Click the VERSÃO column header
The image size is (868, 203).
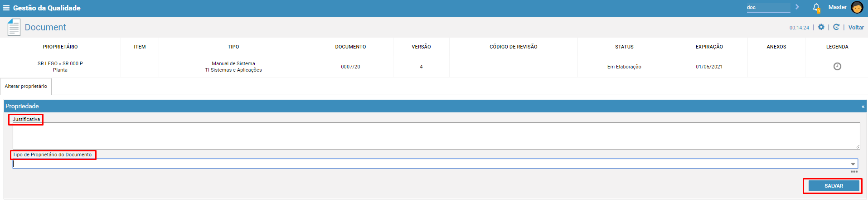point(421,47)
